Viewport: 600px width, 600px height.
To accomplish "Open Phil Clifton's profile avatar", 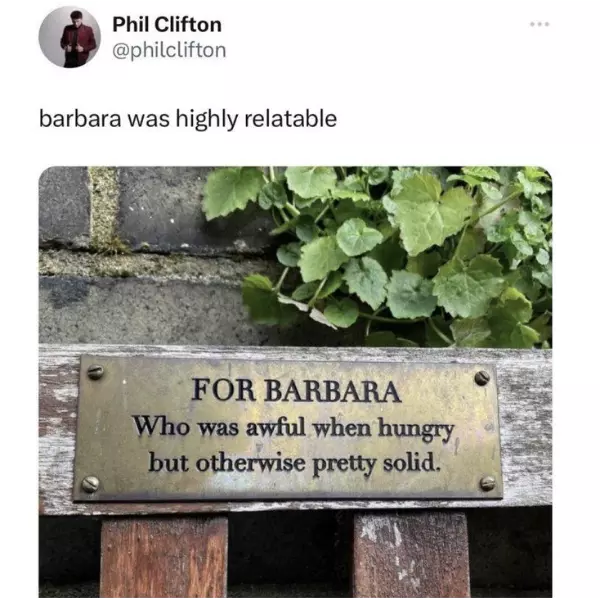I will coord(70,37).
